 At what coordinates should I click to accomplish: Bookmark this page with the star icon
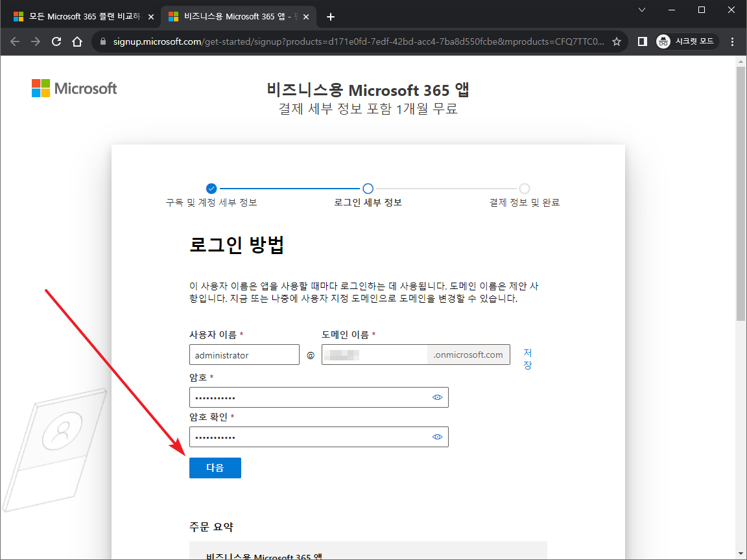click(617, 42)
